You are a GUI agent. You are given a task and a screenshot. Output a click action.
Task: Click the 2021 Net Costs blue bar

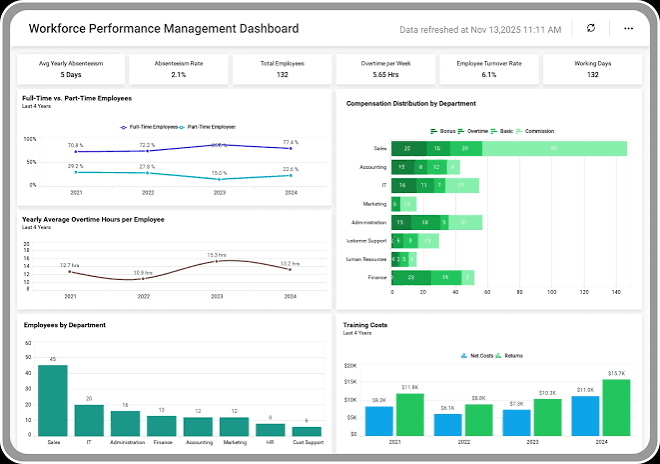click(379, 421)
